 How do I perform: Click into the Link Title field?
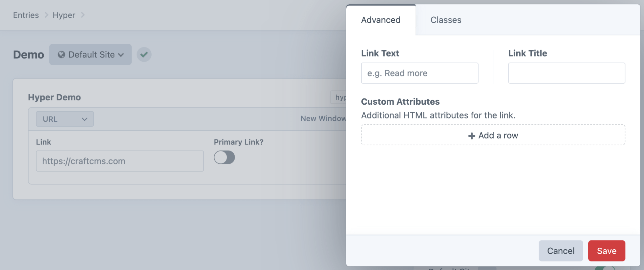click(566, 73)
